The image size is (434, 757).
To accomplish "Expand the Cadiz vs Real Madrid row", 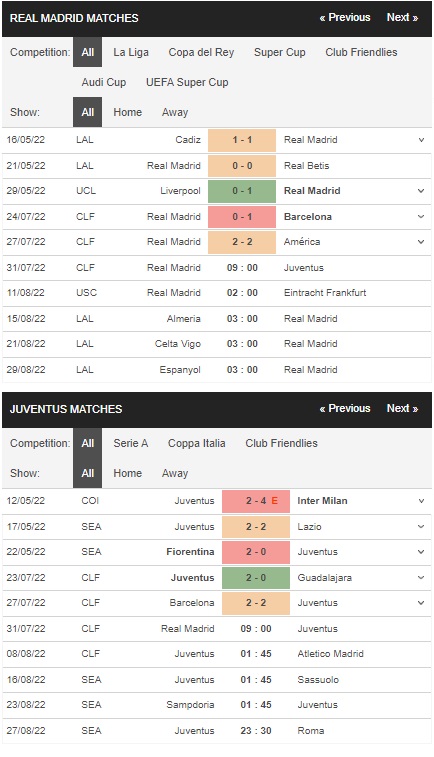I will click(421, 140).
